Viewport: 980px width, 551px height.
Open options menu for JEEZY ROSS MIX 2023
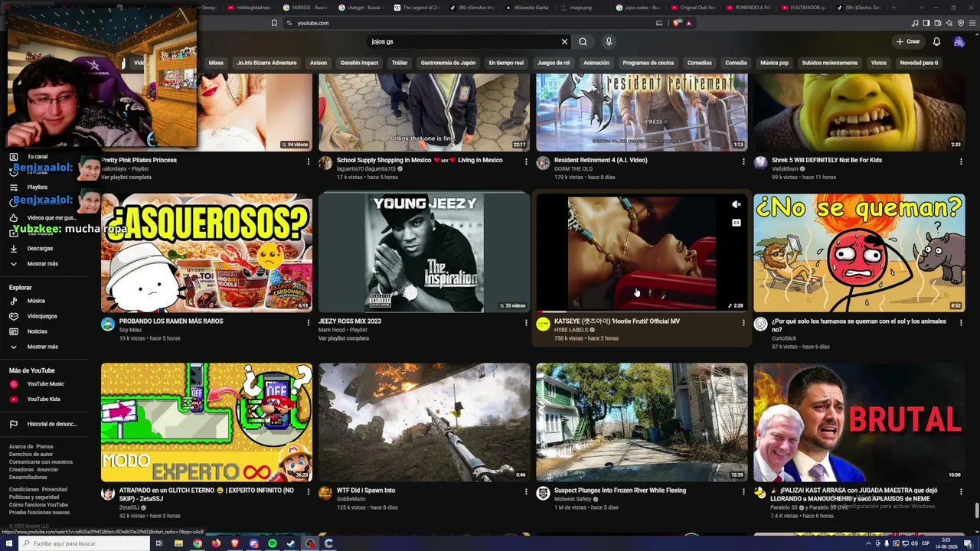(x=526, y=323)
